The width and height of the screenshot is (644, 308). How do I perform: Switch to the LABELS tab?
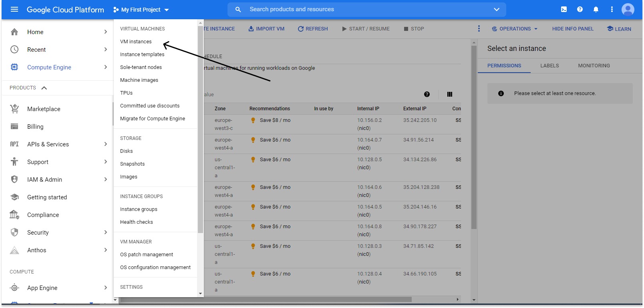[x=549, y=66]
